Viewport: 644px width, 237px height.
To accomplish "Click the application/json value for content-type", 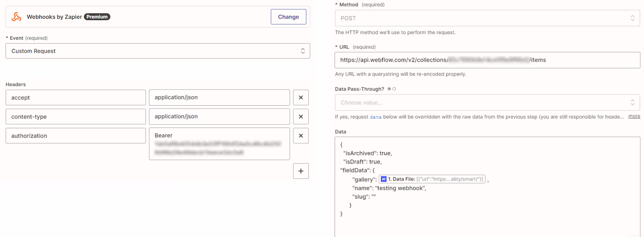I will (219, 117).
